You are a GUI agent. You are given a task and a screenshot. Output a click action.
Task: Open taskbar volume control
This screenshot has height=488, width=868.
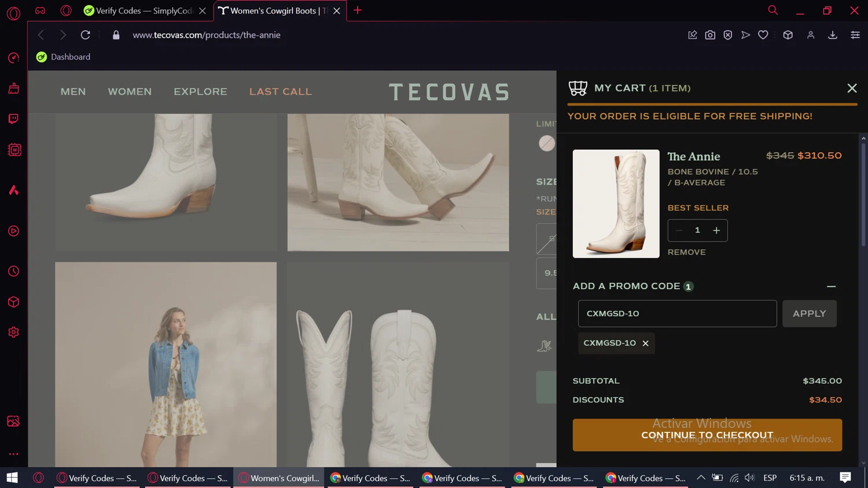pyautogui.click(x=749, y=478)
